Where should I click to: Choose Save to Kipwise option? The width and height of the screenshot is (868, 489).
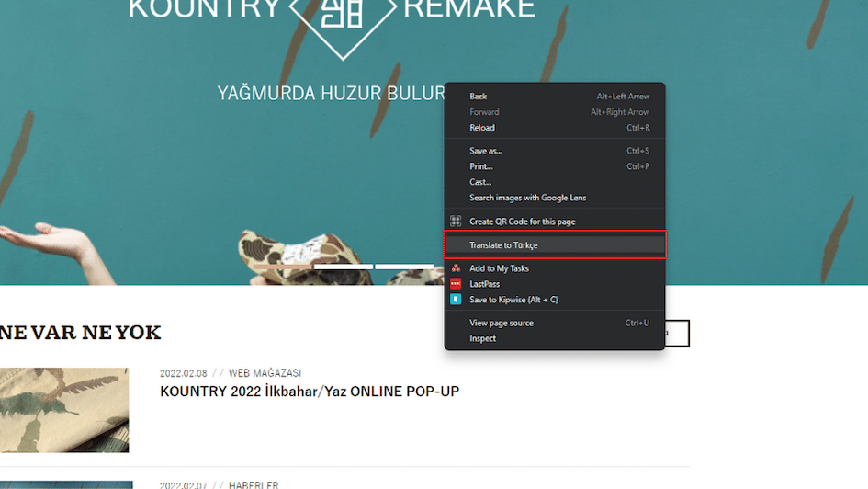coord(555,300)
